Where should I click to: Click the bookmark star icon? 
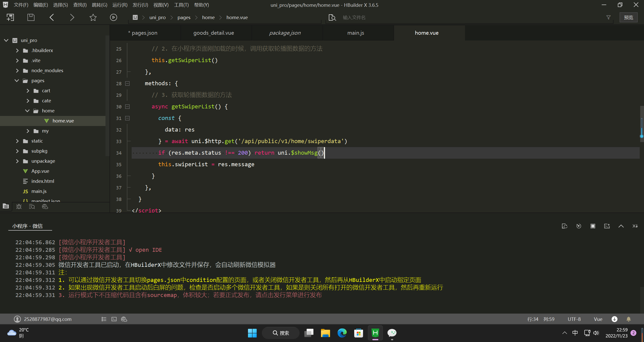coord(93,17)
